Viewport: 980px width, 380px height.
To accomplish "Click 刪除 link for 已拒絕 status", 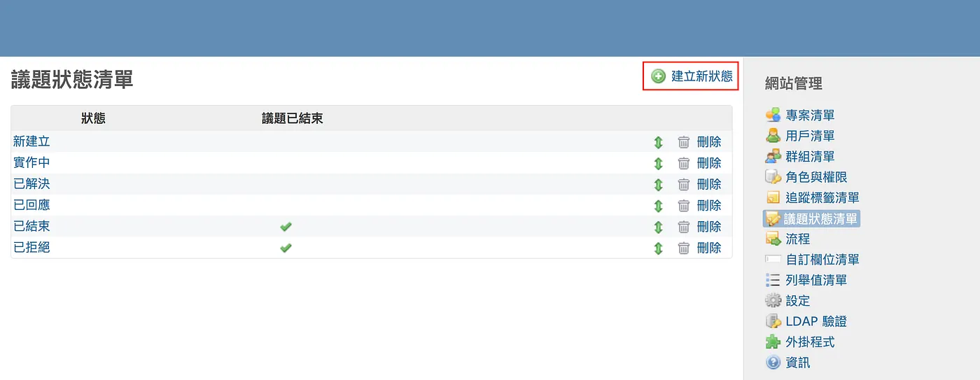I will tap(709, 248).
